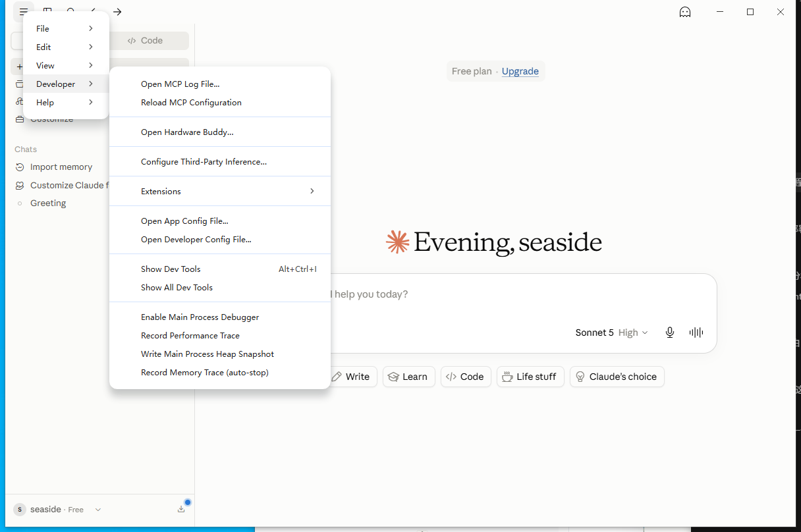Click the seaside avatar circle
This screenshot has height=532, width=801.
click(x=20, y=510)
